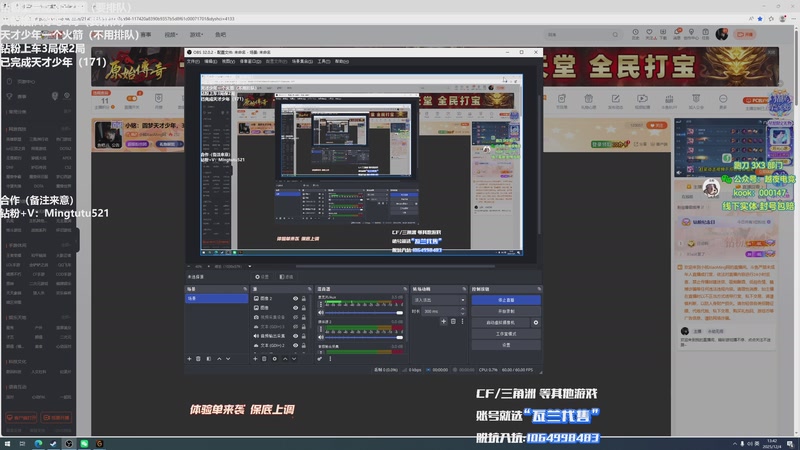Lock the 音频输出采集 source

tap(304, 336)
